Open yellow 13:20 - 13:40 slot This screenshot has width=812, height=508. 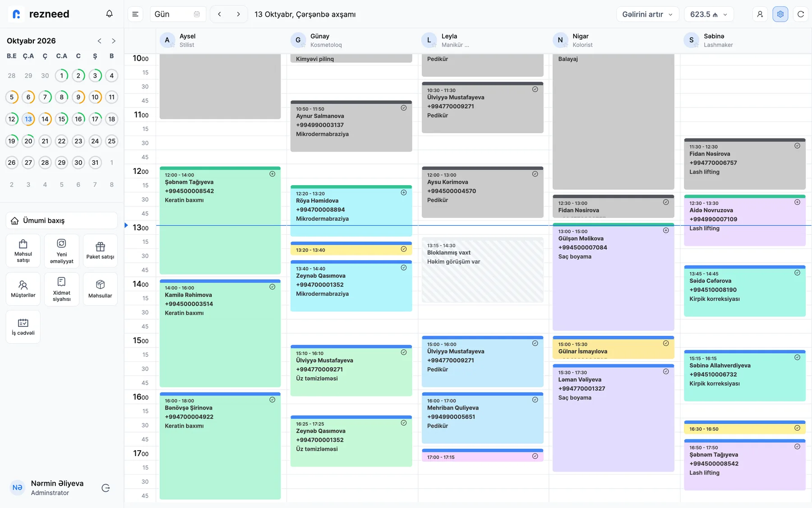point(351,249)
